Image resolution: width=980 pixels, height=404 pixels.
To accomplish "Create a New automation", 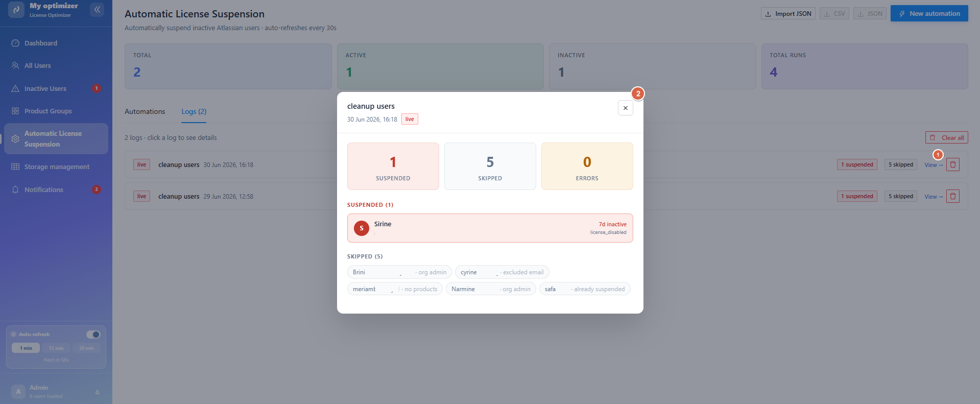I will (929, 13).
